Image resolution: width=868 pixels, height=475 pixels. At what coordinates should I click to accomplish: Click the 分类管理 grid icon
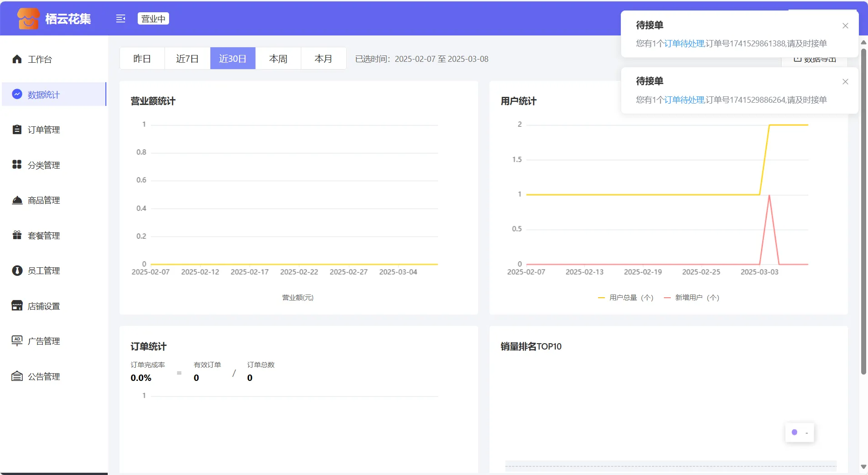click(17, 165)
